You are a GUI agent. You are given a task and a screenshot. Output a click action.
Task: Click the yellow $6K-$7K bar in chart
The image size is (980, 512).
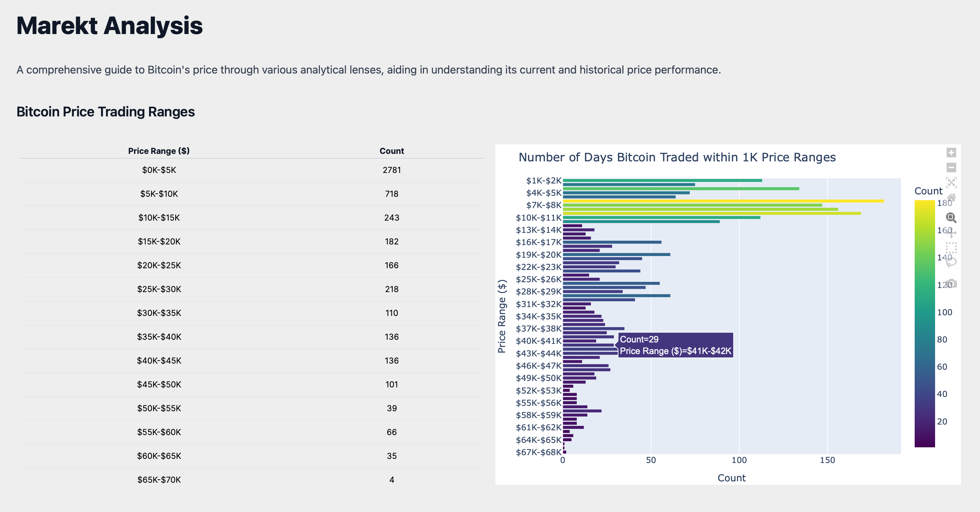pos(723,201)
